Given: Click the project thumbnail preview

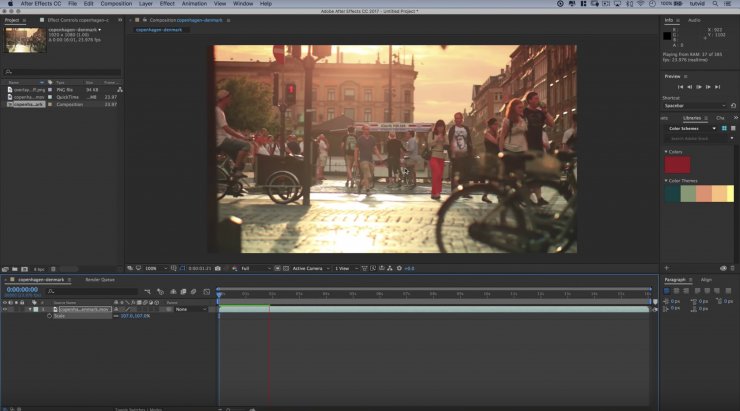Looking at the screenshot, I should pos(25,40).
